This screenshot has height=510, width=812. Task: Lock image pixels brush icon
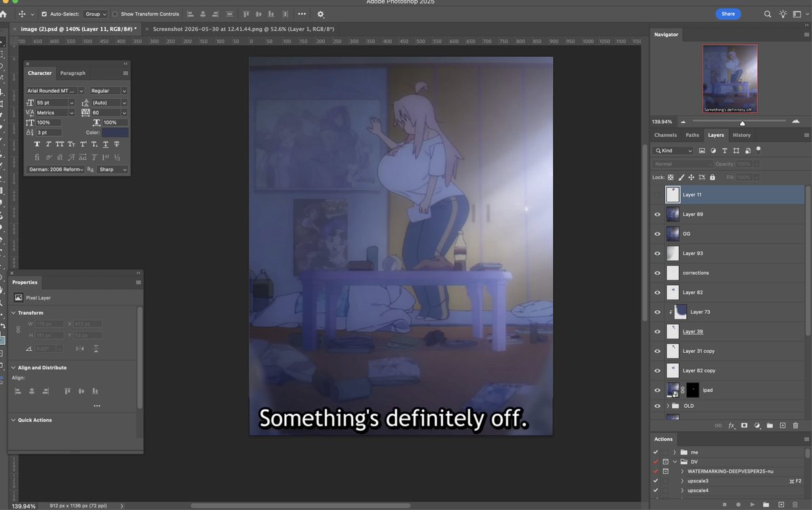coord(681,177)
